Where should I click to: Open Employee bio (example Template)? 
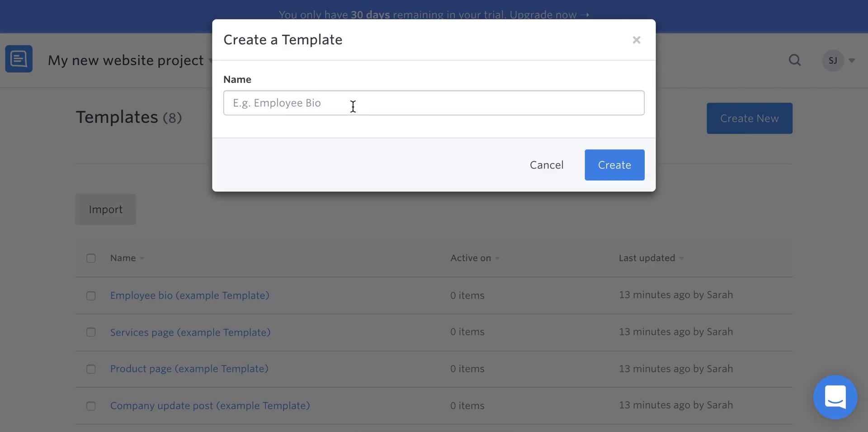[190, 296]
